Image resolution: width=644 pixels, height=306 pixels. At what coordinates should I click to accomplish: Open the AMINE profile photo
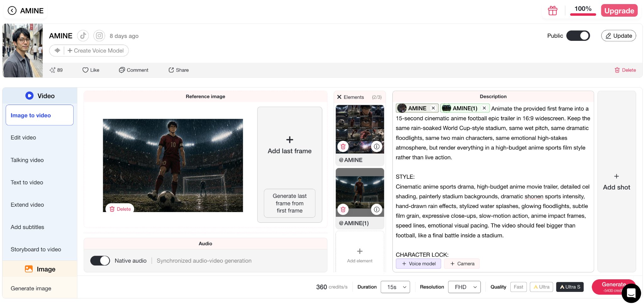[x=23, y=51]
